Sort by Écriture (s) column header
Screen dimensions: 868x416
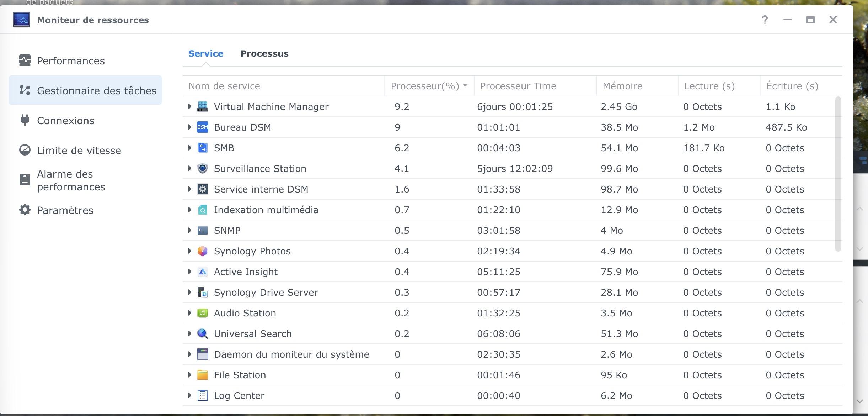point(801,86)
